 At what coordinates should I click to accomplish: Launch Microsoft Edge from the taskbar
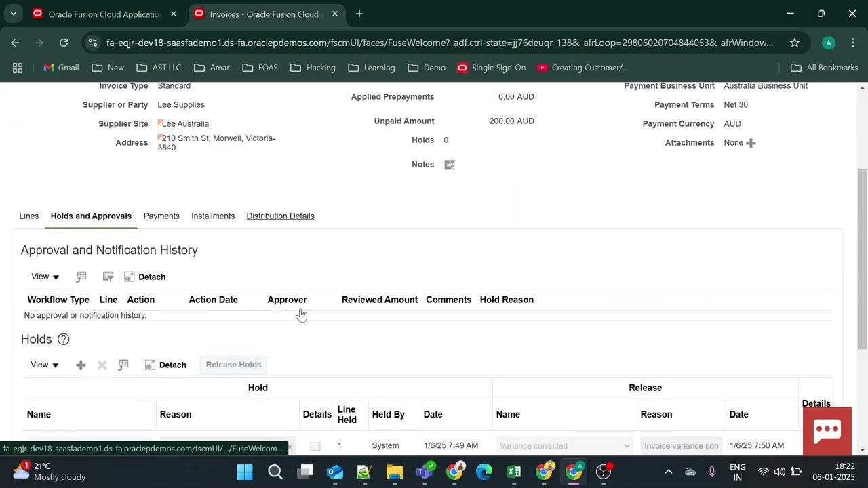click(x=484, y=472)
